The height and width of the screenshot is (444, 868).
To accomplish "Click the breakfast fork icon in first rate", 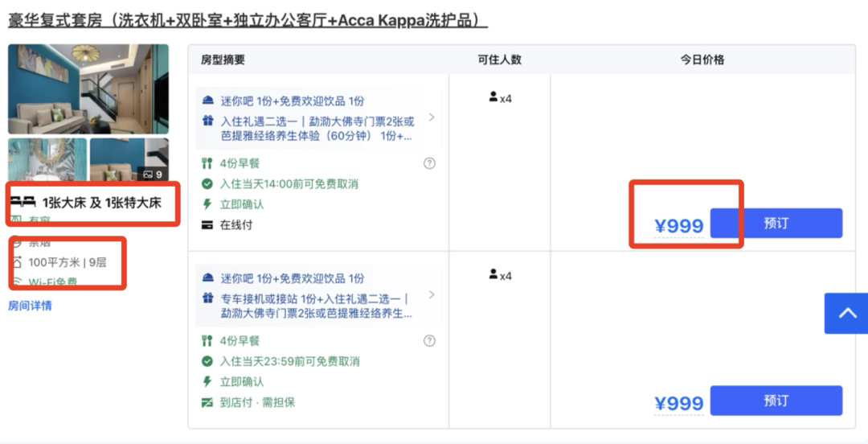I will point(207,163).
